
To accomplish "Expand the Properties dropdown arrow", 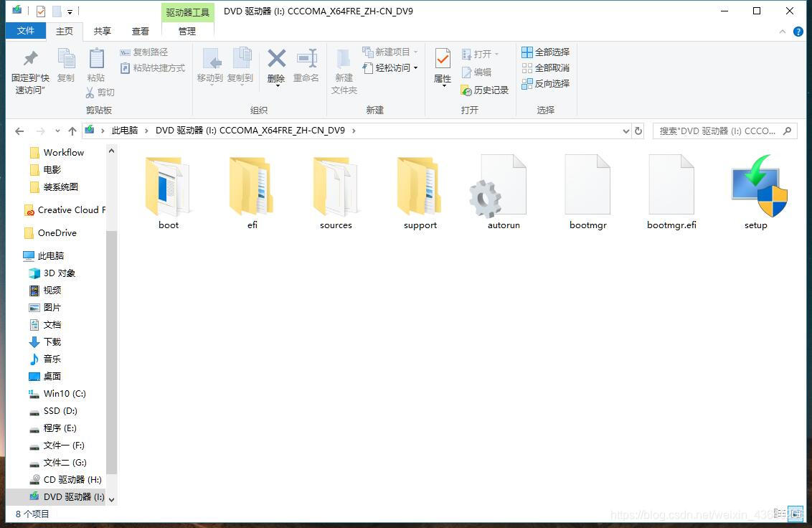I will (444, 85).
